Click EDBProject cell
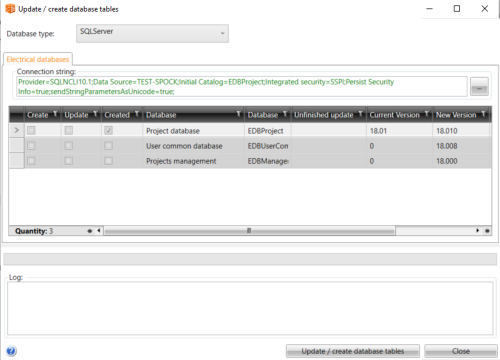This screenshot has height=360, width=500. [x=268, y=131]
